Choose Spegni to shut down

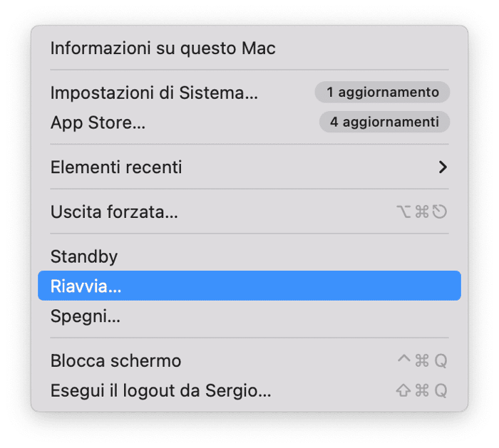coord(86,316)
